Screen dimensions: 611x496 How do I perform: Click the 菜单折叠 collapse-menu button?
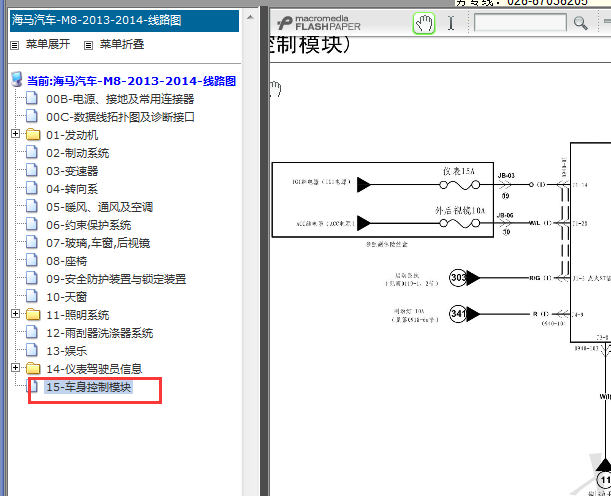(122, 44)
